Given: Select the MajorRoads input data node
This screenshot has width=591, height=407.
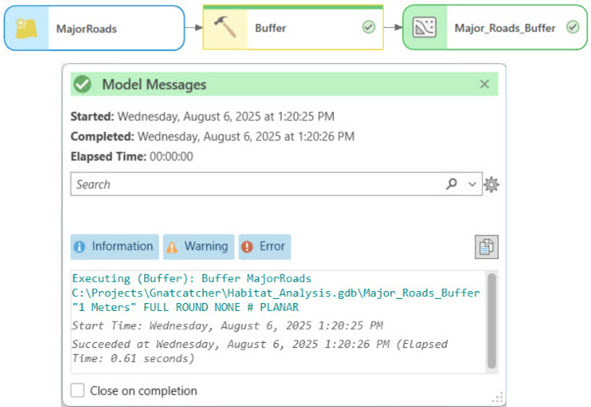Looking at the screenshot, I should pos(94,28).
